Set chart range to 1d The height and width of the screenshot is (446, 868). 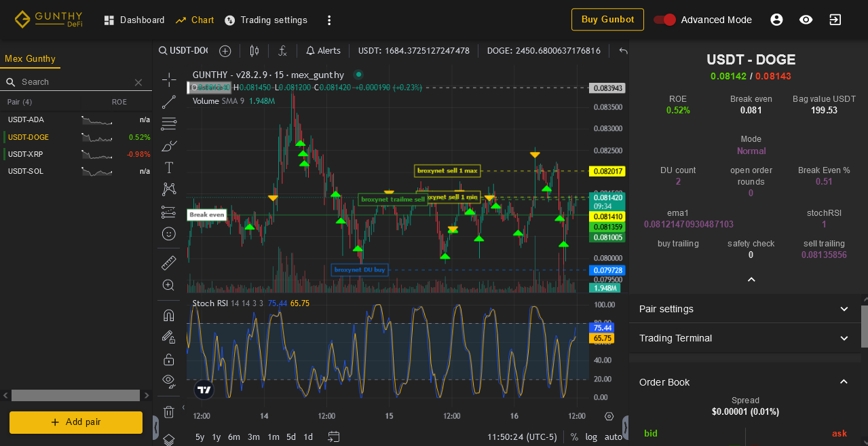click(x=308, y=437)
